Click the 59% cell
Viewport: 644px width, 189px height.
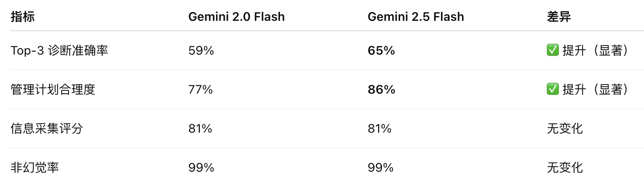201,51
